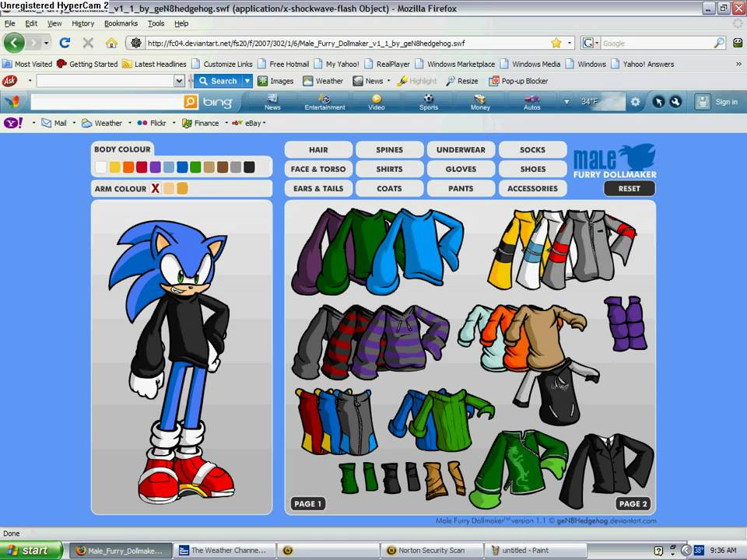This screenshot has height=560, width=747.
Task: Open back-forward history dropdown arrow
Action: (46, 43)
